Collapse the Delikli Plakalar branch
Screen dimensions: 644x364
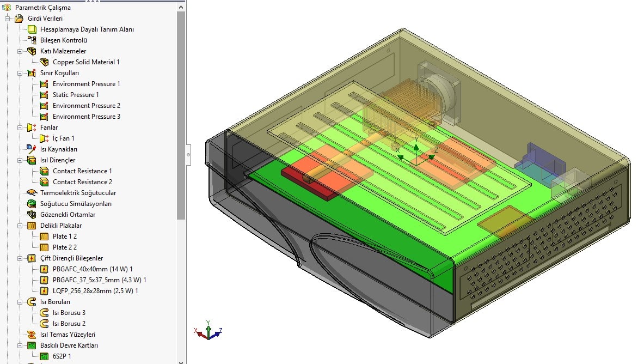20,226
